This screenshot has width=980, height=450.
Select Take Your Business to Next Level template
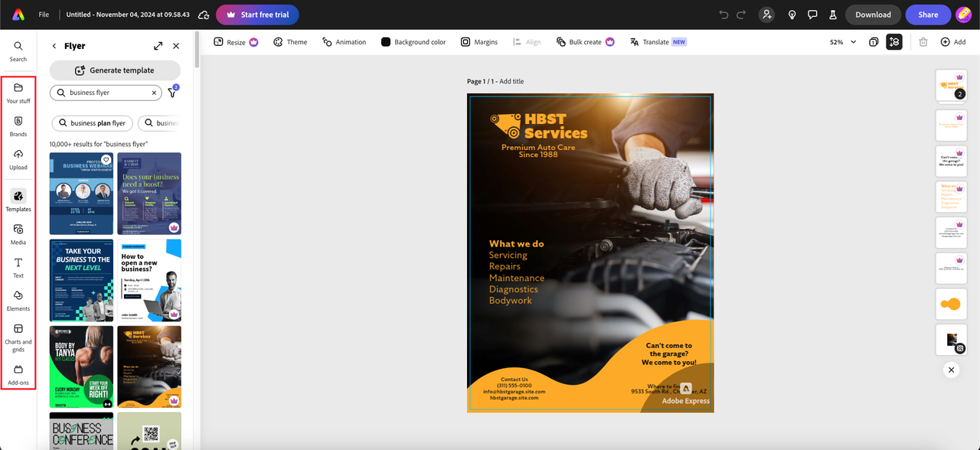tap(81, 280)
